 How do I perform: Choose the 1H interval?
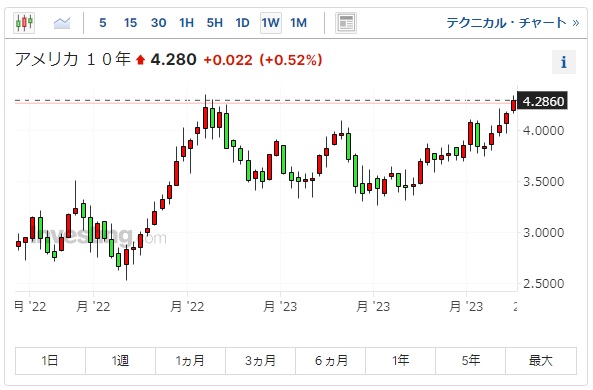(186, 23)
